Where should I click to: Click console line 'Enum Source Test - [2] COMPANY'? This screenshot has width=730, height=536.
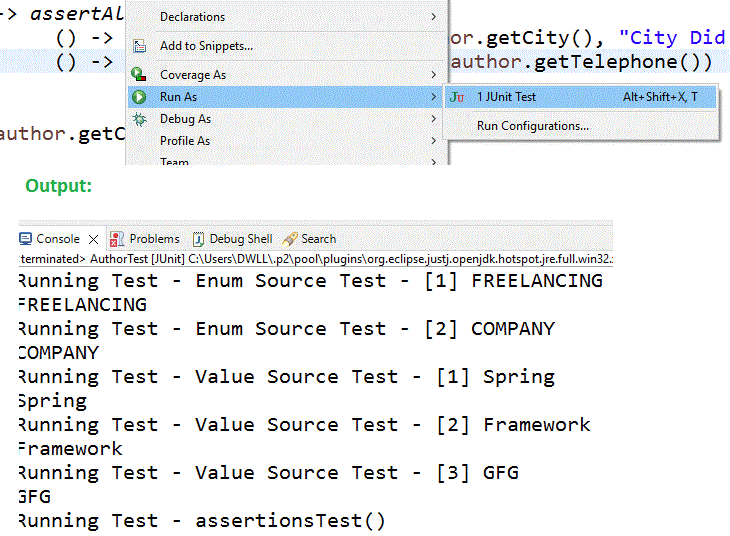[x=287, y=329]
